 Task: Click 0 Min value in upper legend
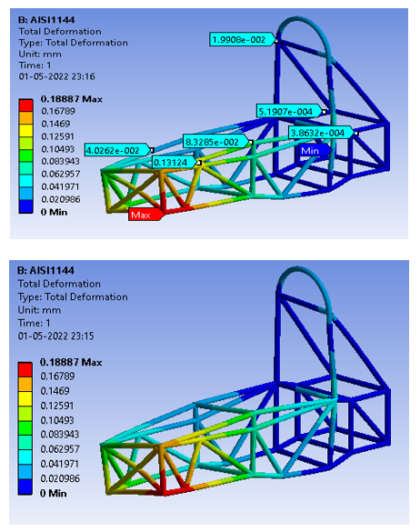pos(55,212)
